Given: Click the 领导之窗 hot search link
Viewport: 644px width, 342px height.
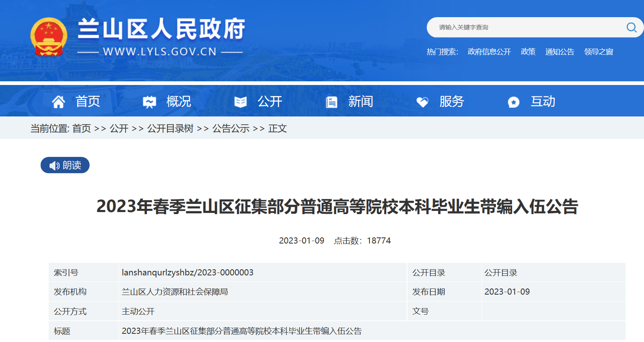Looking at the screenshot, I should point(599,52).
